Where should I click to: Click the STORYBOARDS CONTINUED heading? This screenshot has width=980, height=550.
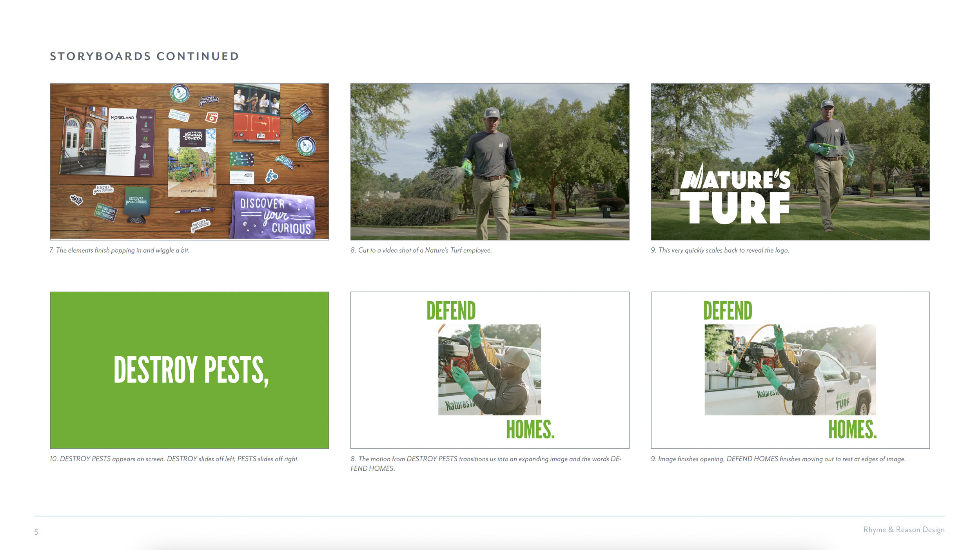[x=144, y=56]
